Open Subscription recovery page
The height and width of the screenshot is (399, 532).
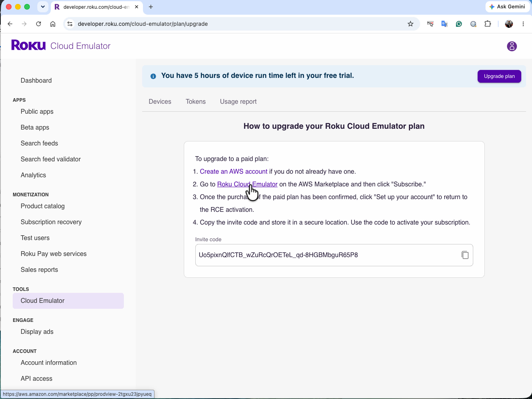51,222
